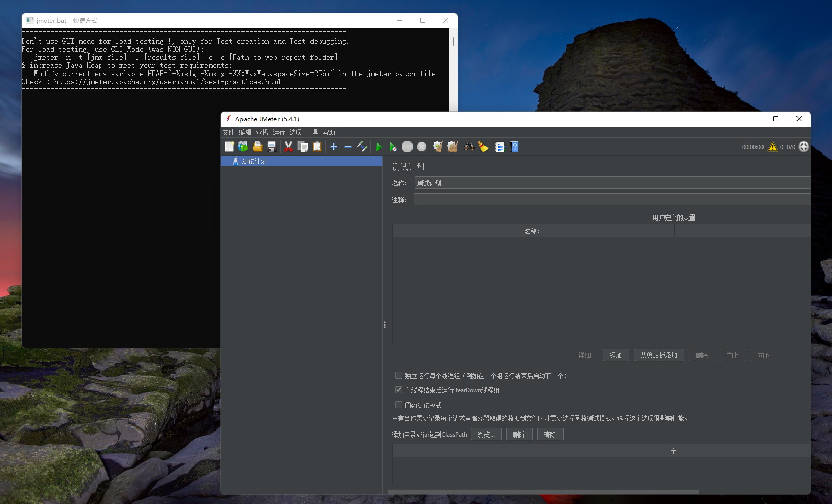This screenshot has width=832, height=504.
Task: Click the 注释 comment input field
Action: click(x=612, y=199)
